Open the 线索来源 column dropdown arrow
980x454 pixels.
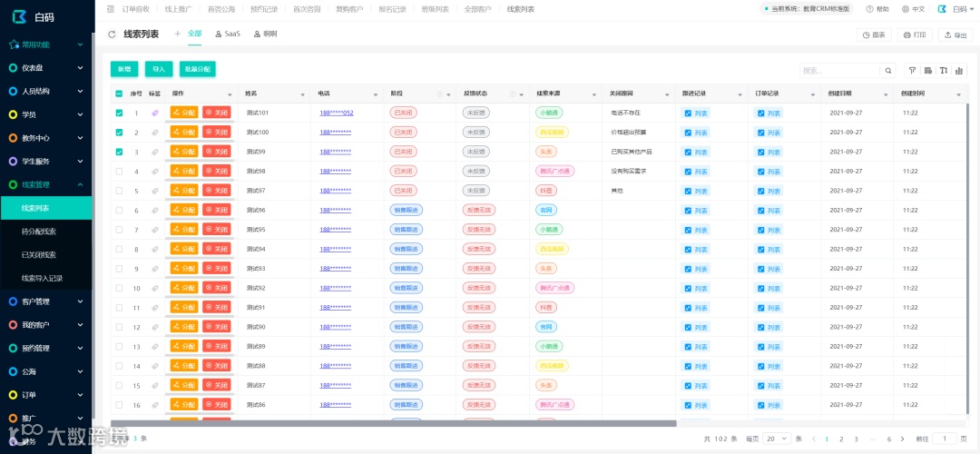pyautogui.click(x=594, y=94)
